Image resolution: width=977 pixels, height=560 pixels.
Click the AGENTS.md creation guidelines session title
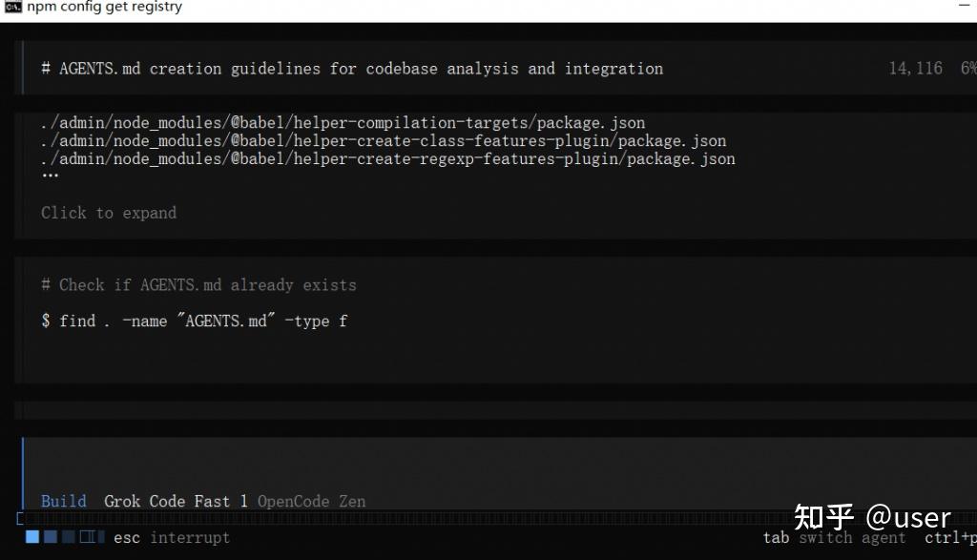click(x=352, y=69)
